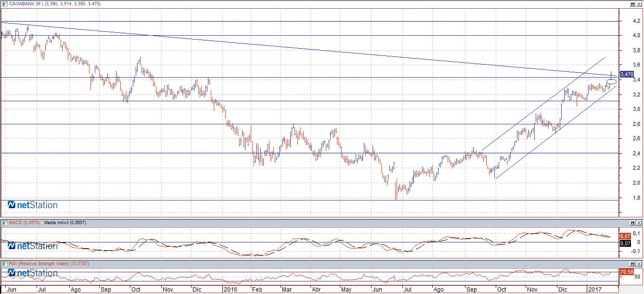Click the 2017 year label on time axis
Image resolution: width=644 pixels, height=294 pixels.
596,290
